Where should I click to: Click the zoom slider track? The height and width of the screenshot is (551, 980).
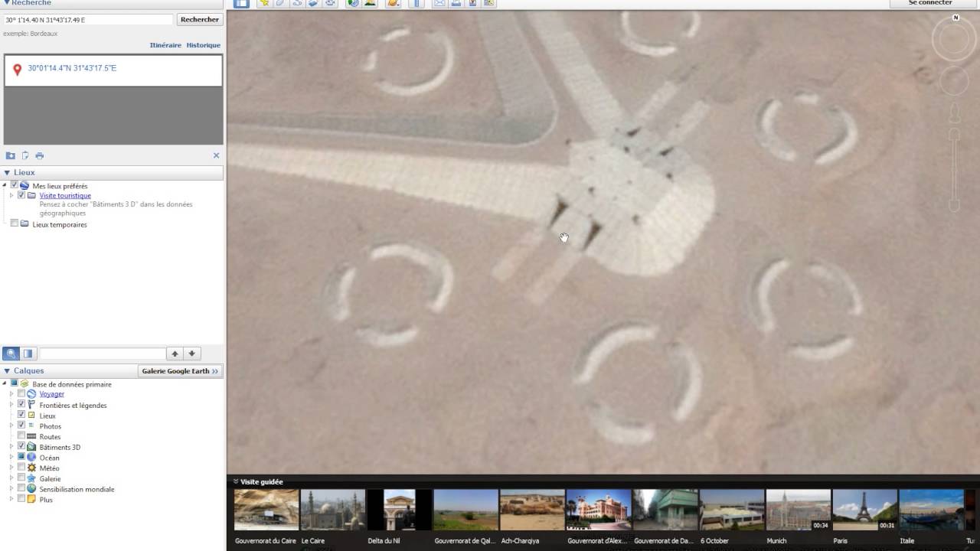(x=955, y=169)
